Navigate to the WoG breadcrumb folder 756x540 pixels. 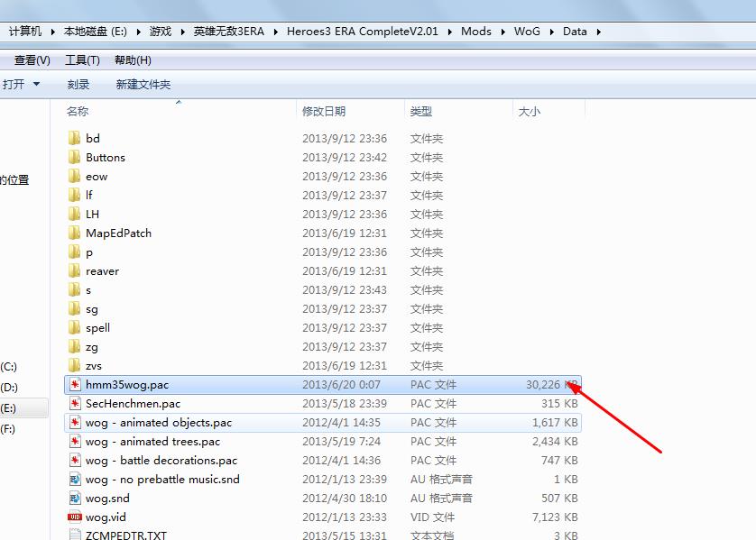click(527, 32)
